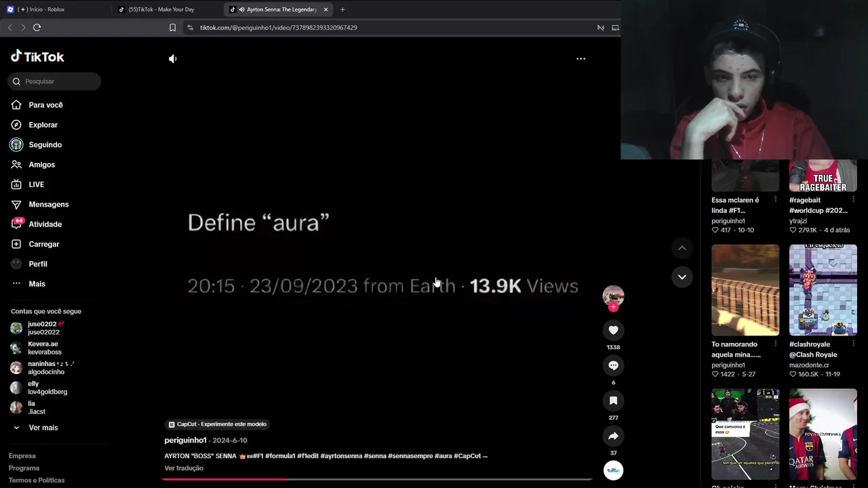Screen dimensions: 868x488
Task: Open the spinning sound disc icon
Action: [613, 470]
